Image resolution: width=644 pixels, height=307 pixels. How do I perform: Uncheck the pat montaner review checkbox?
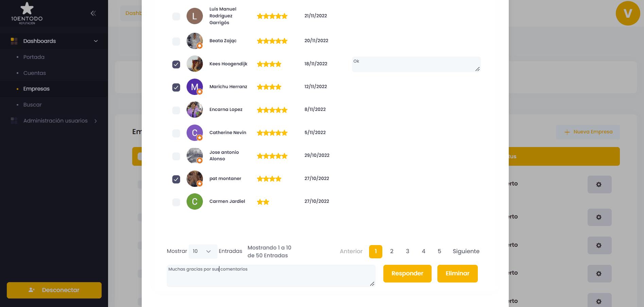pyautogui.click(x=176, y=179)
